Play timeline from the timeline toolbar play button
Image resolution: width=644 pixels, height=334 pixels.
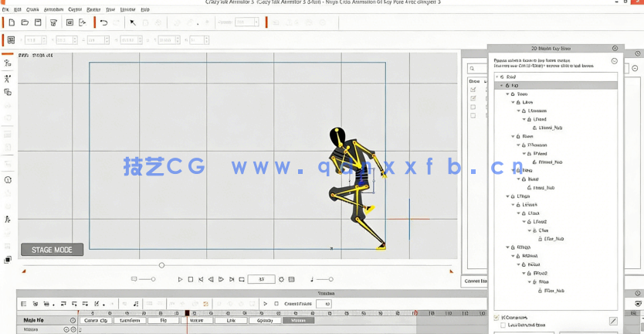click(x=266, y=304)
